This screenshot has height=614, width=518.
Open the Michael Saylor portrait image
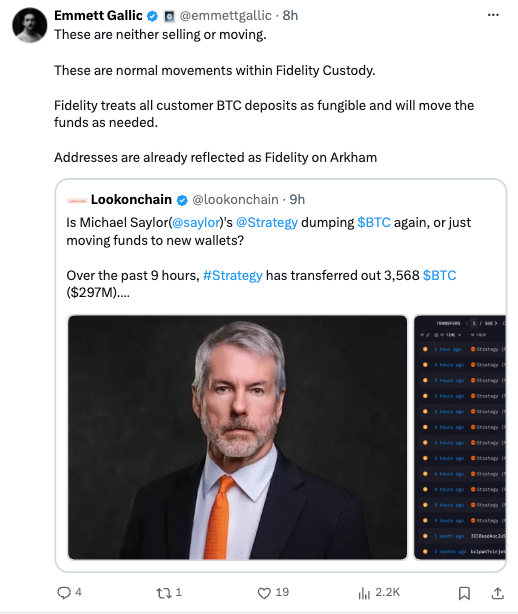pyautogui.click(x=238, y=437)
